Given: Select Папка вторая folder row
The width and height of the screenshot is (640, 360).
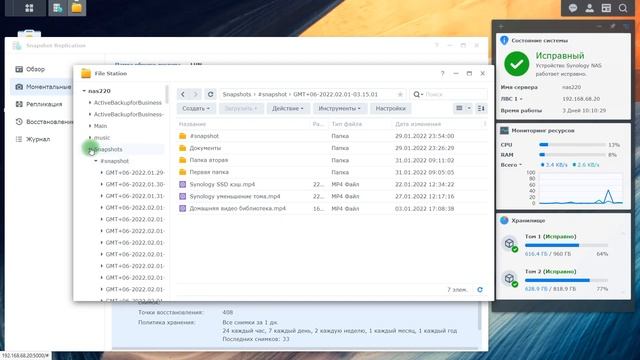Looking at the screenshot, I should tap(332, 160).
